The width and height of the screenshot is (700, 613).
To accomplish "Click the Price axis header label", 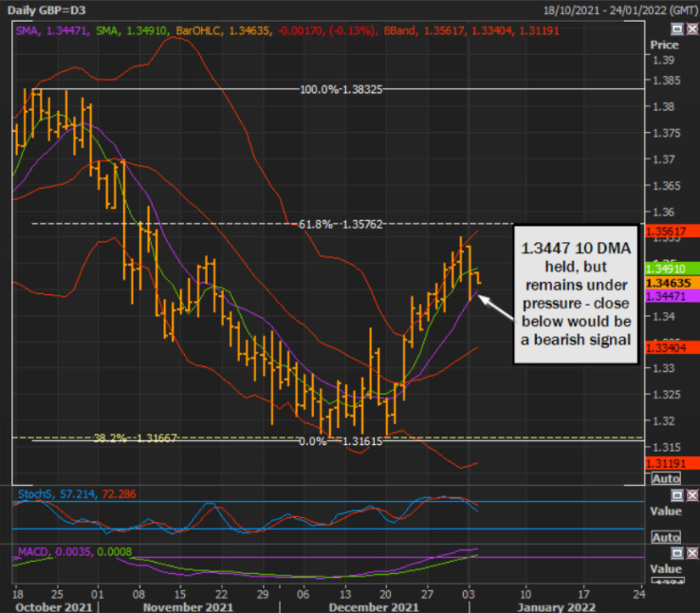I will click(664, 46).
